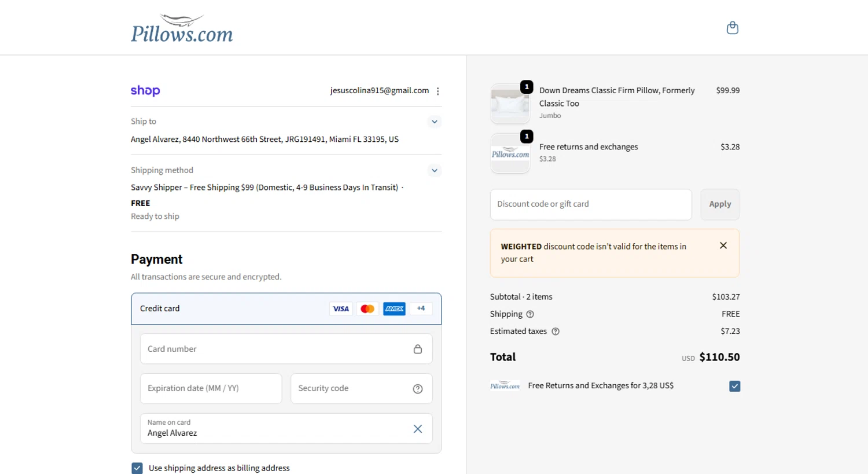Screen dimensions: 868x474
Task: Open the shopping bag cart icon
Action: pos(733,28)
